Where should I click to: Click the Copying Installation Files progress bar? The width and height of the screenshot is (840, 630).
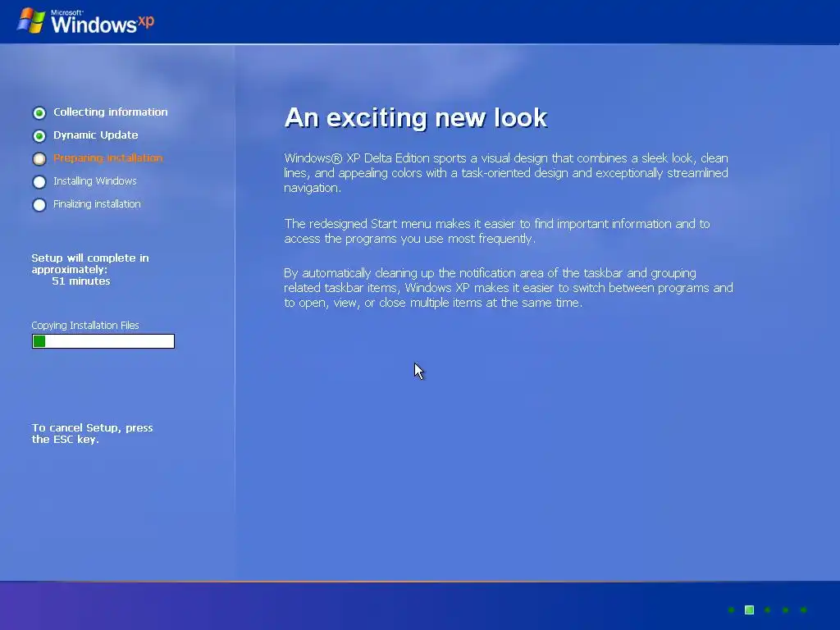tap(103, 341)
